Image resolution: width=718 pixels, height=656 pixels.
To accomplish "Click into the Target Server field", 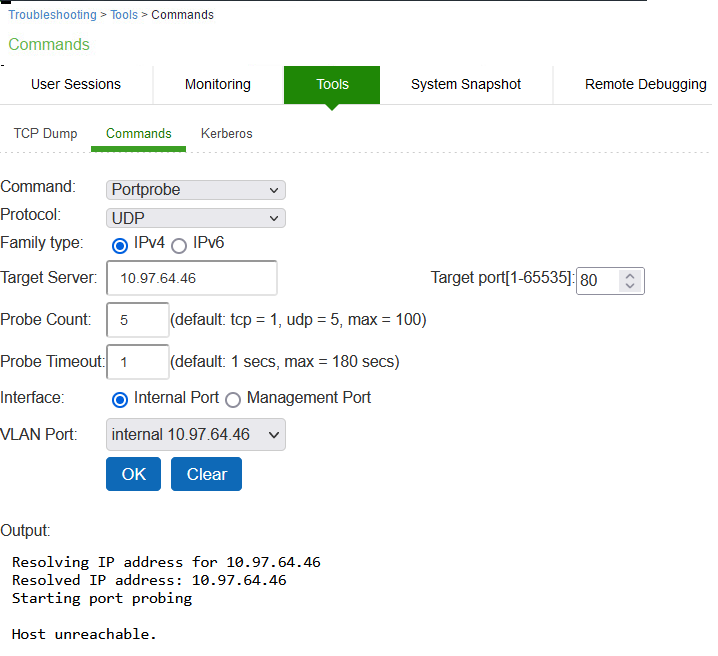I will pyautogui.click(x=192, y=278).
